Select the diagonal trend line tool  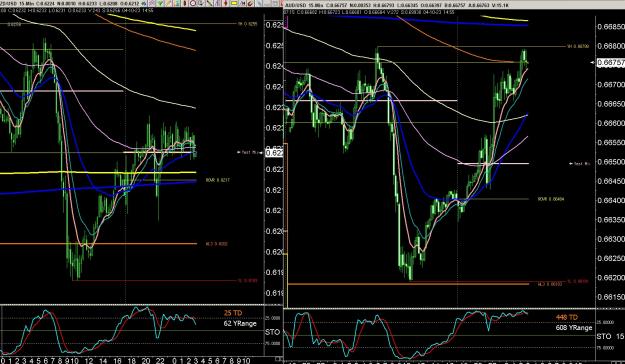coord(209,3)
